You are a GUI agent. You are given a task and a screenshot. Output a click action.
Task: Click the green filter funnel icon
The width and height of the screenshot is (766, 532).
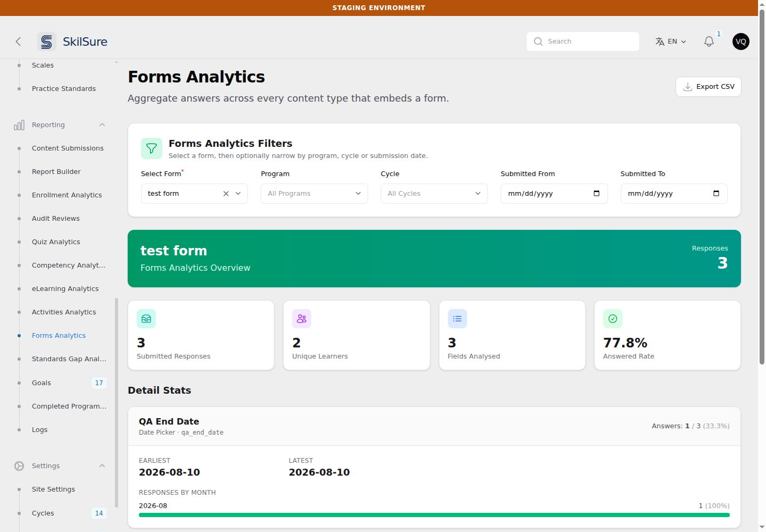(x=152, y=148)
